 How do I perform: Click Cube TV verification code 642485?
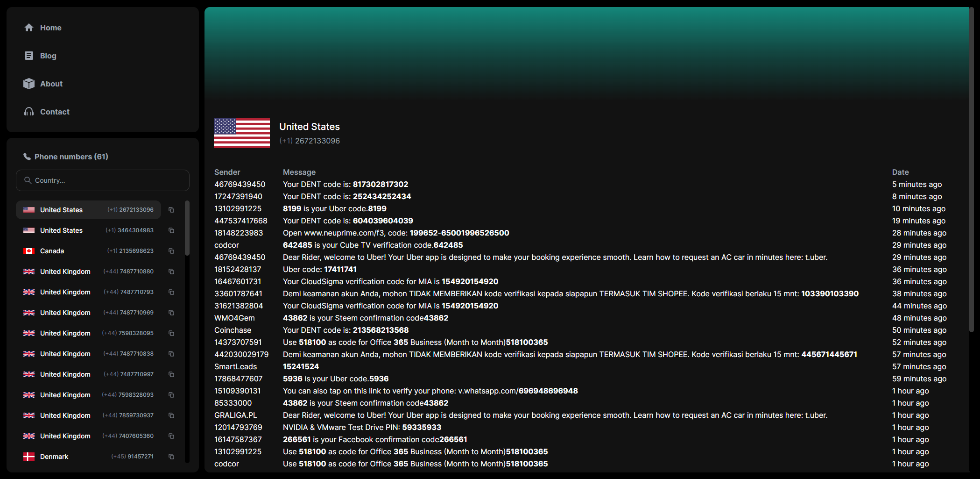pyautogui.click(x=373, y=245)
